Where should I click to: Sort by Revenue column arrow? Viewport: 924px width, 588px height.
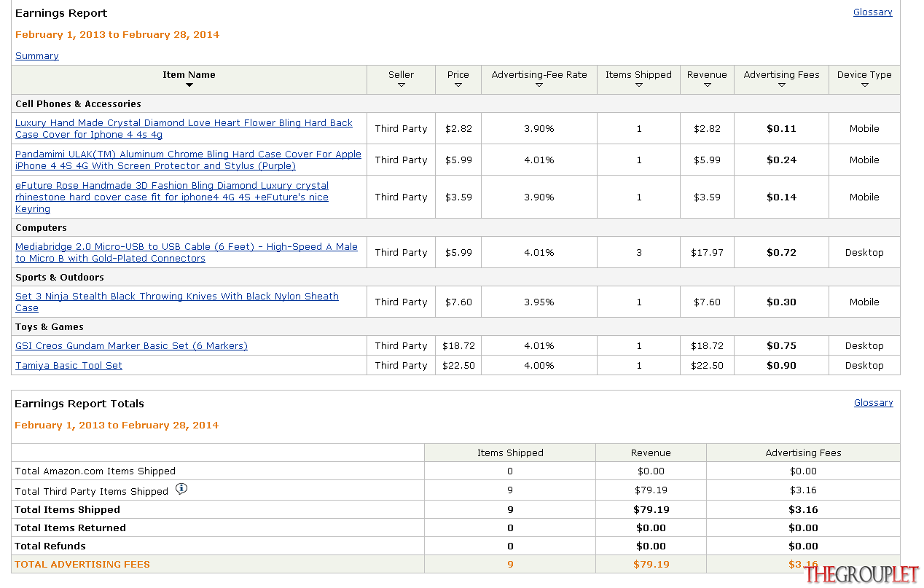pos(707,85)
